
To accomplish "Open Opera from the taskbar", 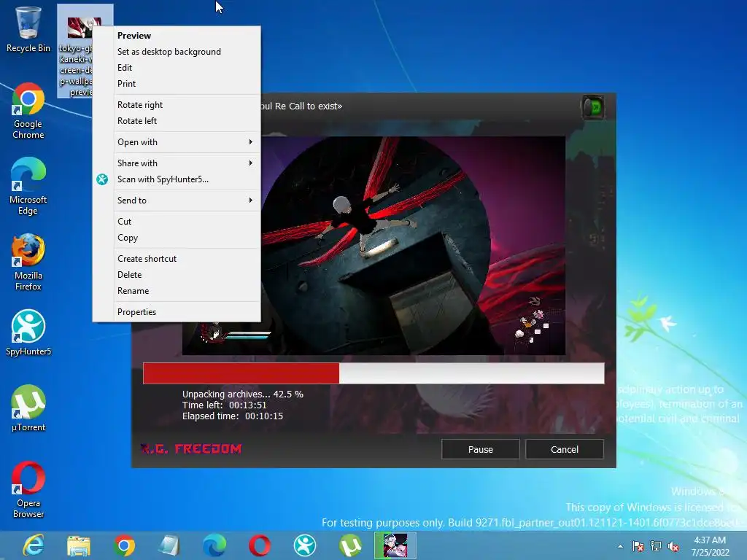I will [260, 545].
